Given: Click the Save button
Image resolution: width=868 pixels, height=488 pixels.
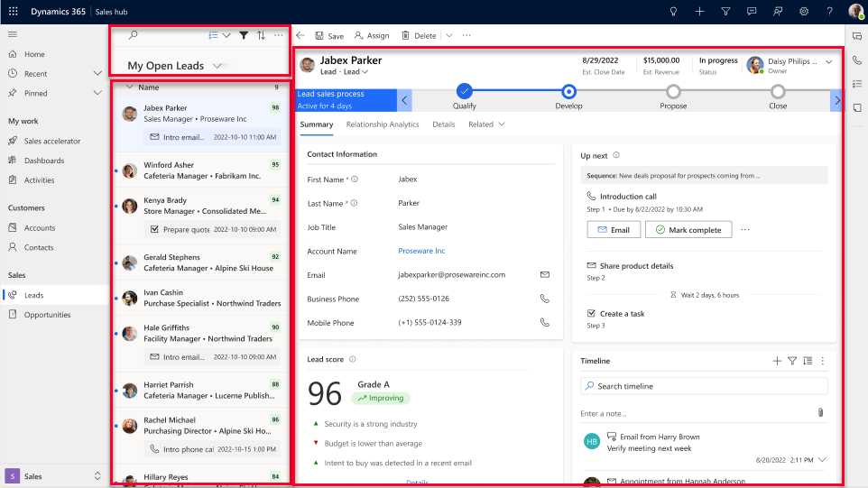Looking at the screenshot, I should coord(329,35).
